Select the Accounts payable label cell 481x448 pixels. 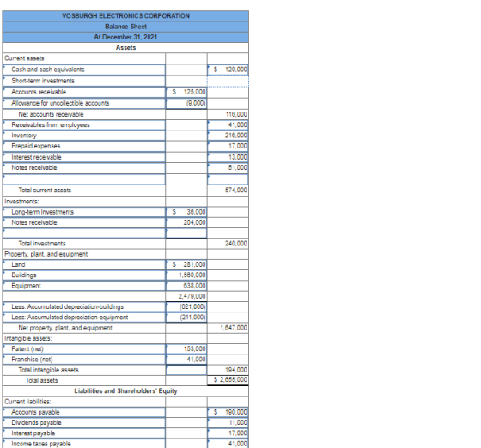click(x=84, y=413)
